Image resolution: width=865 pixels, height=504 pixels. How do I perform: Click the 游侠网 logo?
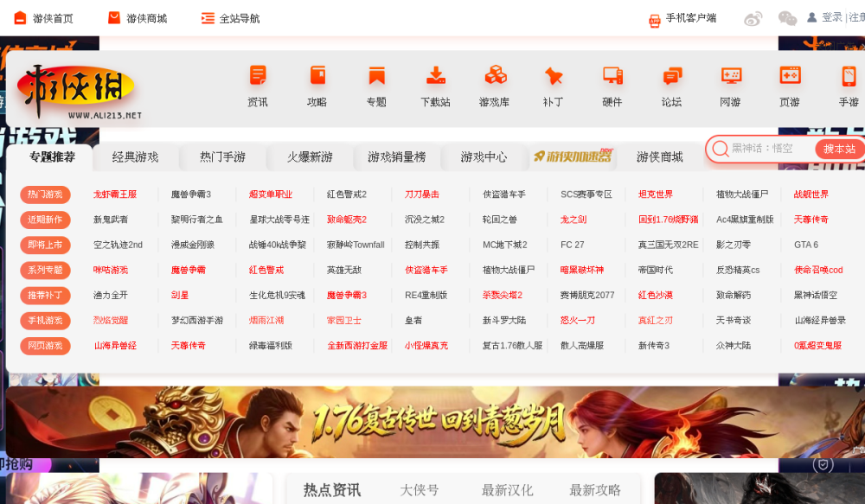pyautogui.click(x=79, y=93)
